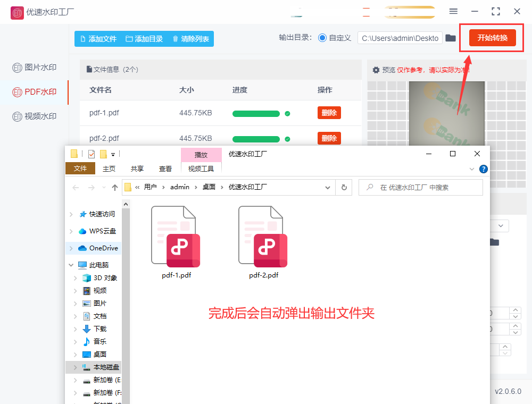The width and height of the screenshot is (532, 404).
Task: Click the properties checkmark icon in Explorer title bar
Action: pos(92,154)
